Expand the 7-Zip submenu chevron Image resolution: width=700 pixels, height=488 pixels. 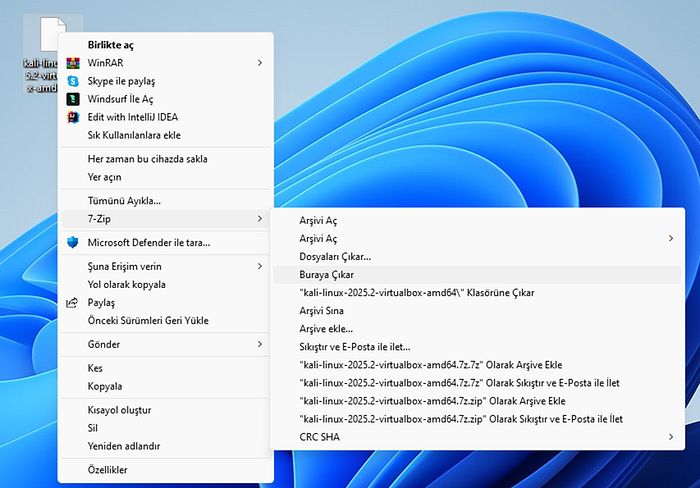pyautogui.click(x=260, y=219)
